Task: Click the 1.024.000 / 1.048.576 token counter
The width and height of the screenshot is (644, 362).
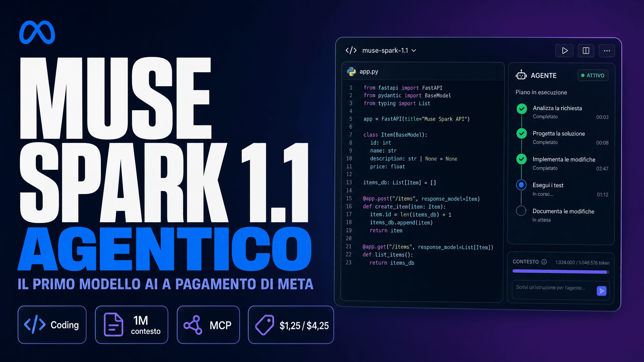Action: pos(582,263)
